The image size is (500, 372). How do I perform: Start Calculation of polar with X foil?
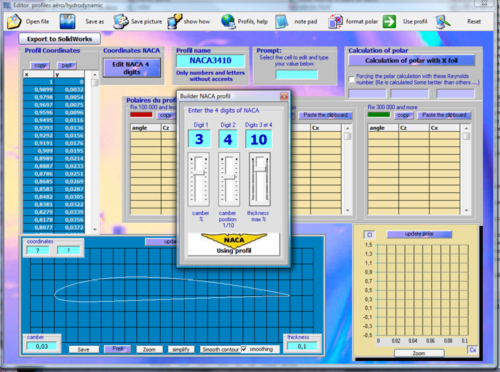tap(411, 61)
